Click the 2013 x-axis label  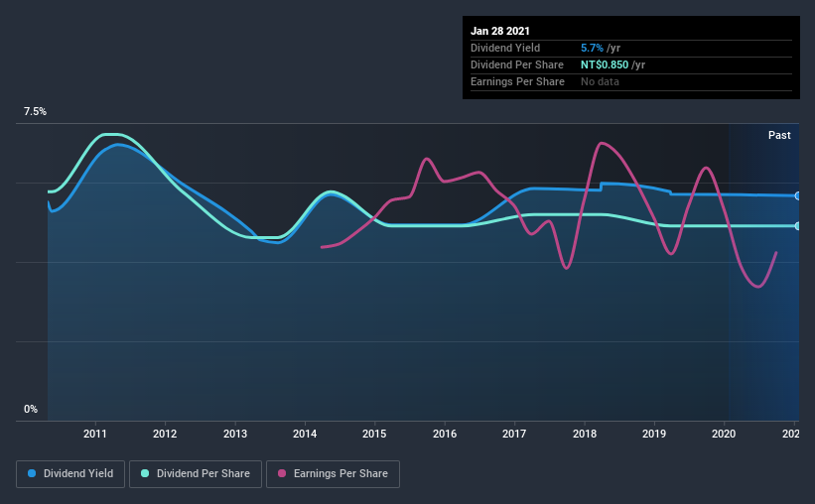(x=235, y=434)
